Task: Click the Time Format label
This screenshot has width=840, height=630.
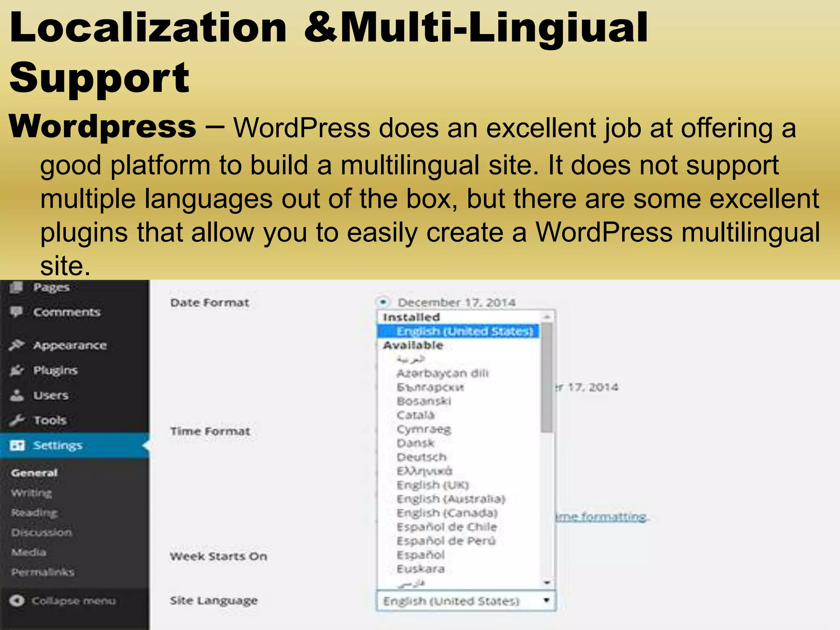Action: [210, 431]
